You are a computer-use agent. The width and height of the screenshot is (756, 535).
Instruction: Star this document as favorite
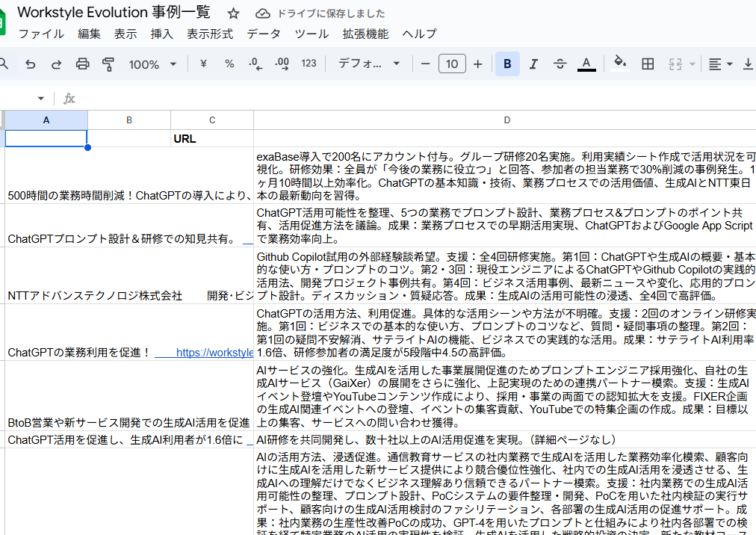point(234,13)
